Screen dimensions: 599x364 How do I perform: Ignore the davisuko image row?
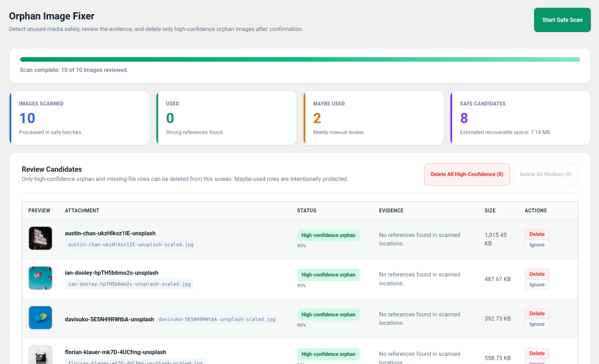point(537,324)
